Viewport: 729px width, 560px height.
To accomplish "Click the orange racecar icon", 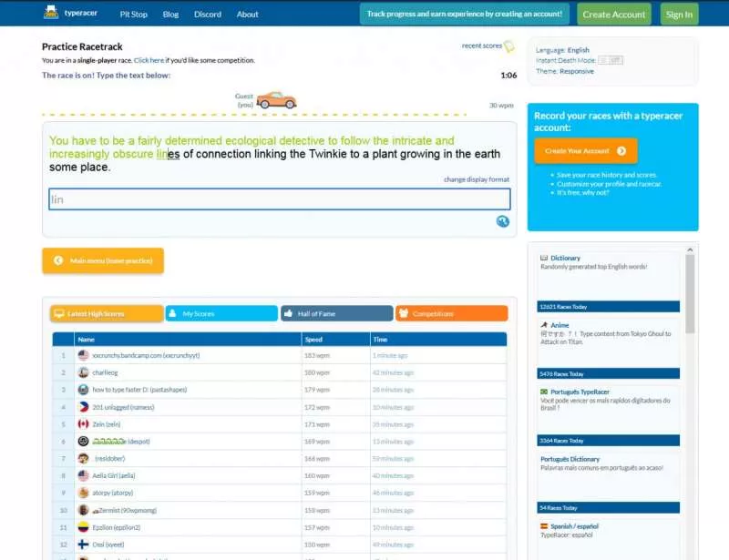I will tap(273, 102).
